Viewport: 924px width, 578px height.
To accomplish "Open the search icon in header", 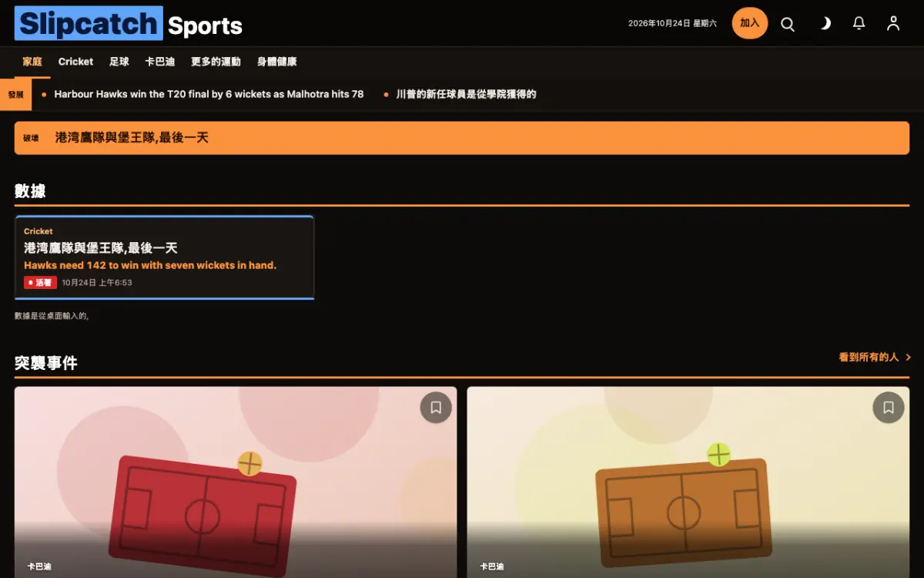I will pyautogui.click(x=788, y=24).
